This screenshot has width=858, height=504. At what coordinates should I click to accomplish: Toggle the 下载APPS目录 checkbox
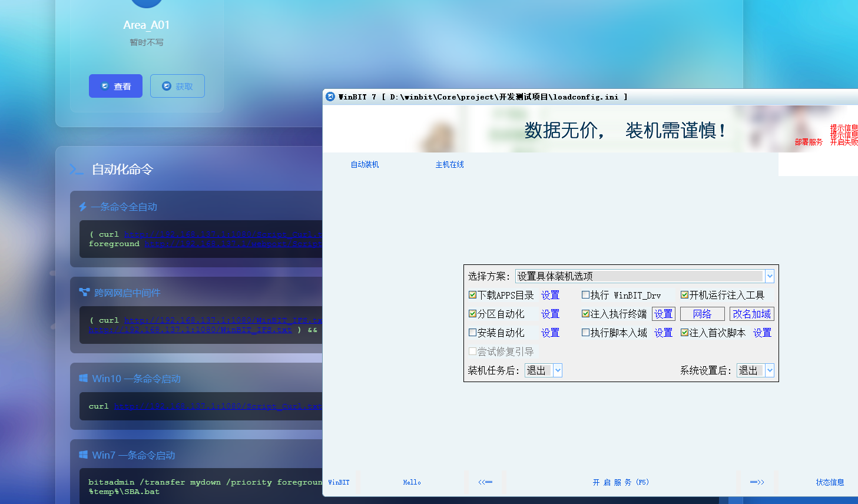click(x=472, y=295)
